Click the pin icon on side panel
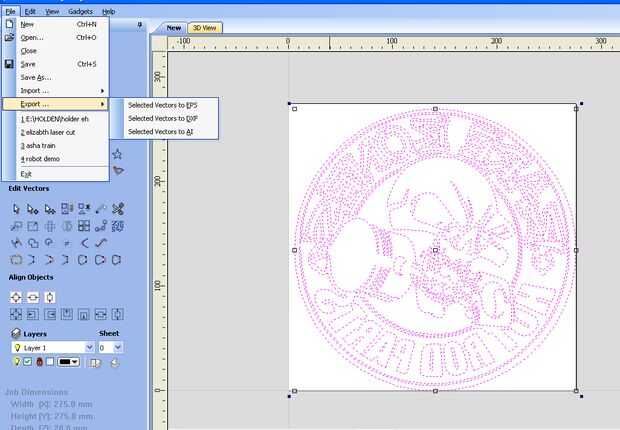 point(139,25)
